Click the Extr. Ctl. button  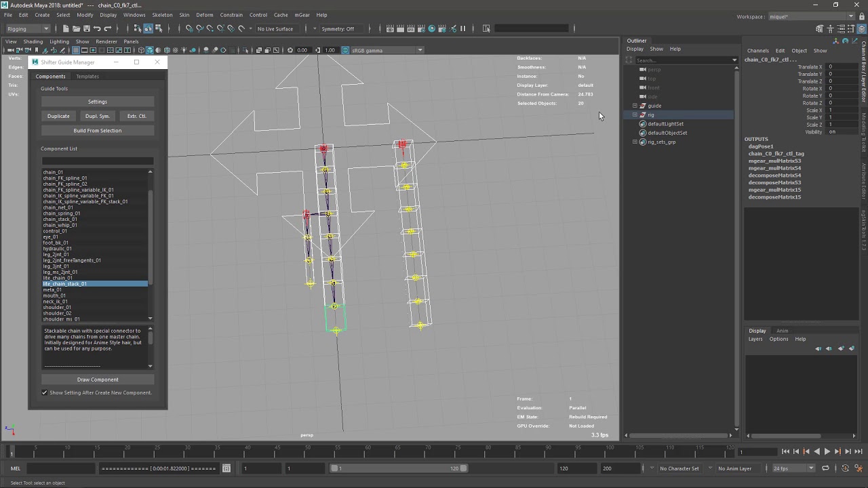pos(136,116)
